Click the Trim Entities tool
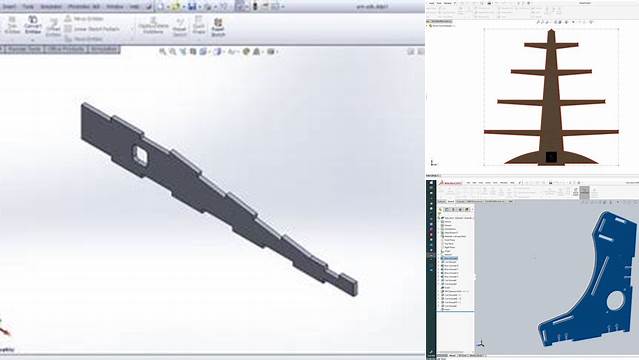This screenshot has width=639, height=360. (x=12, y=25)
